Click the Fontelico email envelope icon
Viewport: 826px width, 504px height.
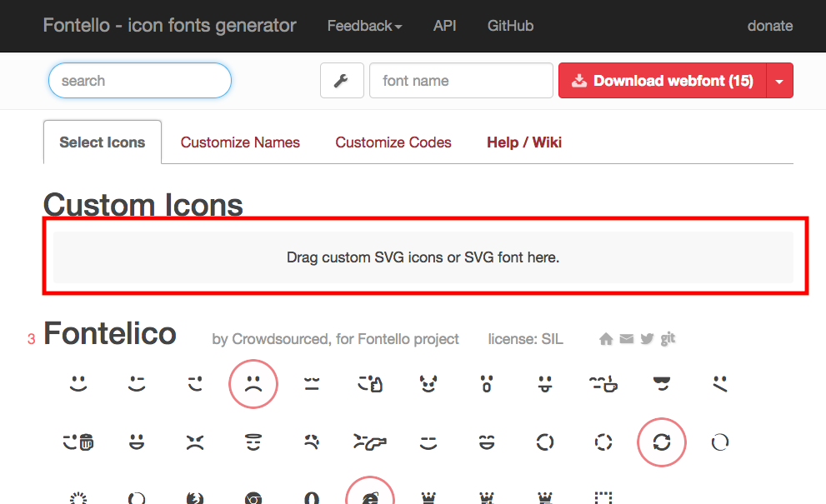click(626, 339)
